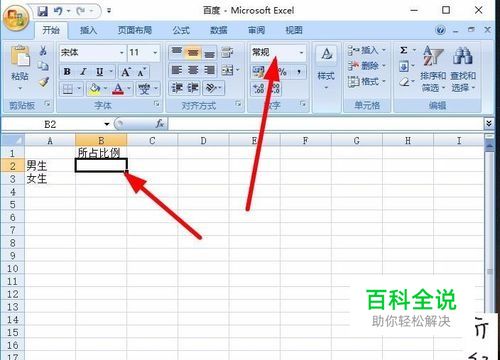Apply accounting number format icon
This screenshot has width=500, height=360.
tap(258, 72)
